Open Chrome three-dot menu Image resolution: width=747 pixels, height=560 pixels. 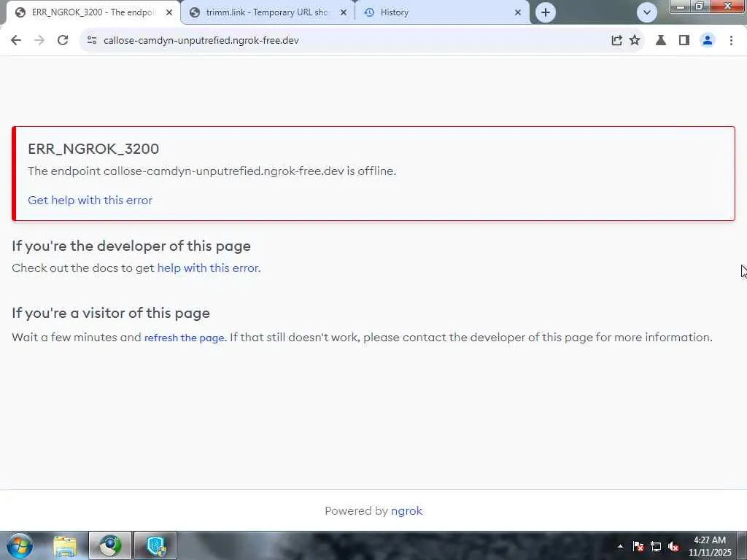pyautogui.click(x=731, y=40)
